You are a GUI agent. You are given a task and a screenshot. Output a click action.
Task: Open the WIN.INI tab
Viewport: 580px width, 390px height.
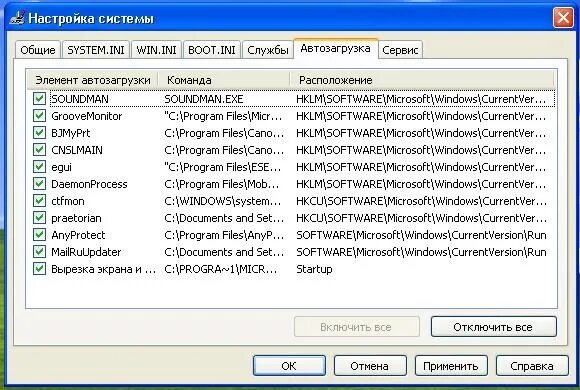point(156,50)
